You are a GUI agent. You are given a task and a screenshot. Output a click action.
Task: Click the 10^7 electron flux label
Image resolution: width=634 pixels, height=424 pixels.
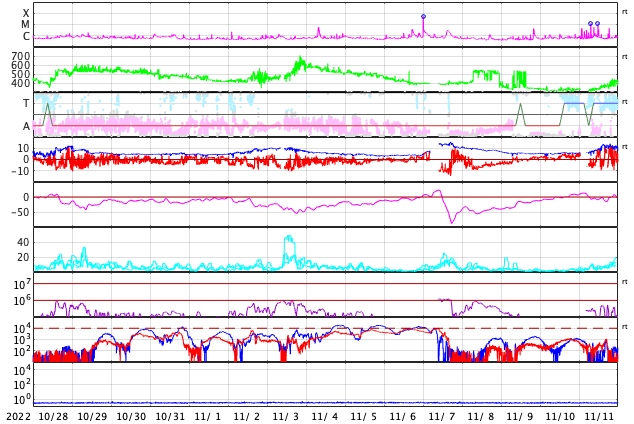coord(22,284)
